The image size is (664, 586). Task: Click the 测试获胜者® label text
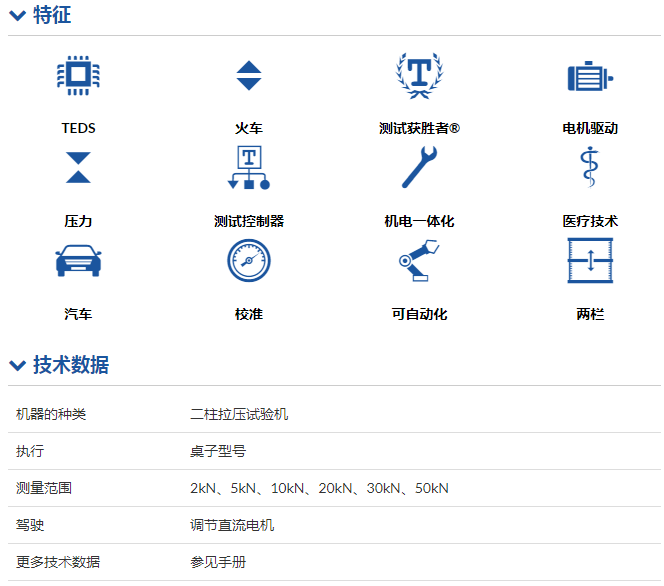point(419,128)
